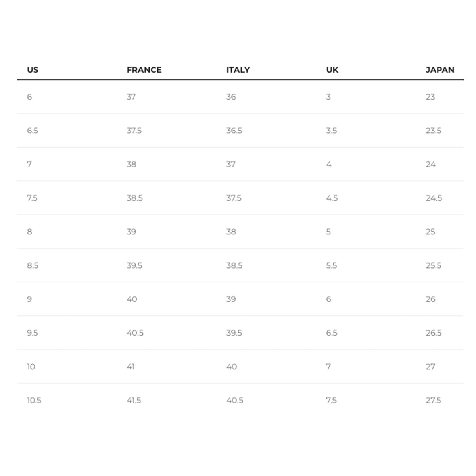The width and height of the screenshot is (476, 476).
Task: Select Japan size 25 cell
Action: 430,232
